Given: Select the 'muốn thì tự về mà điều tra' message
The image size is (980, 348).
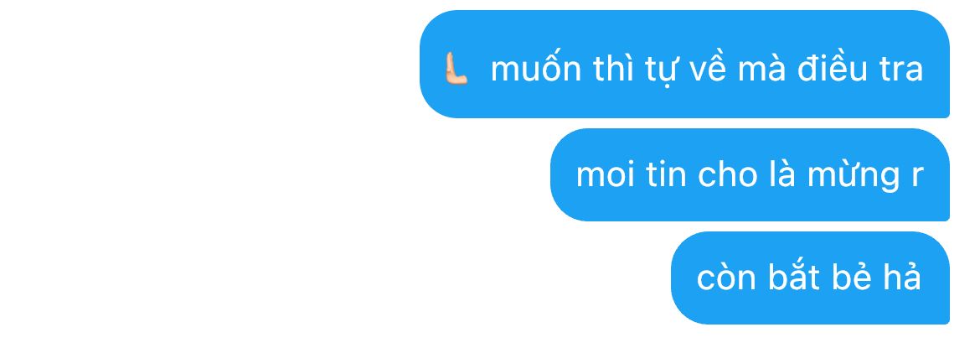Looking at the screenshot, I should click(684, 64).
